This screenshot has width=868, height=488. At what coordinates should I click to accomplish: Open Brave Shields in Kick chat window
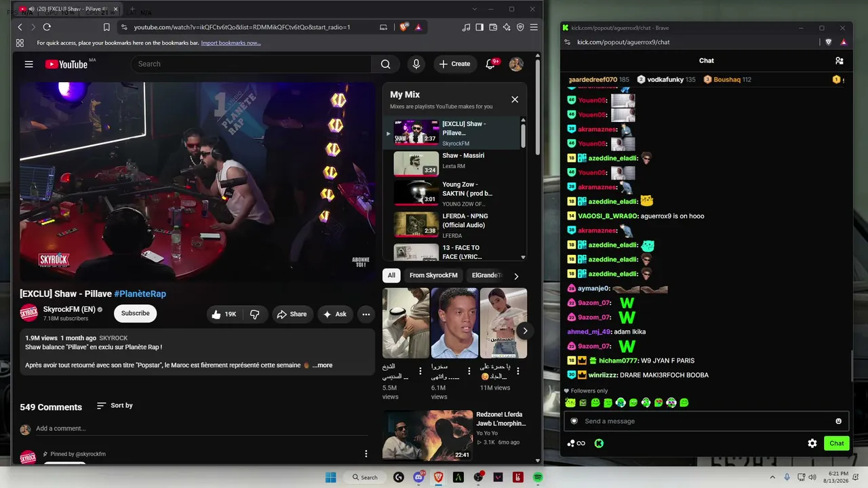(x=829, y=42)
